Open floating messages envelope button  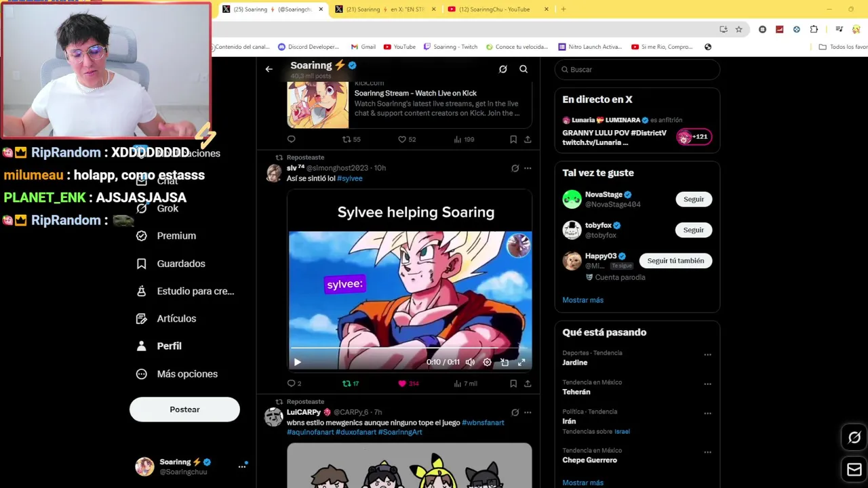854,470
